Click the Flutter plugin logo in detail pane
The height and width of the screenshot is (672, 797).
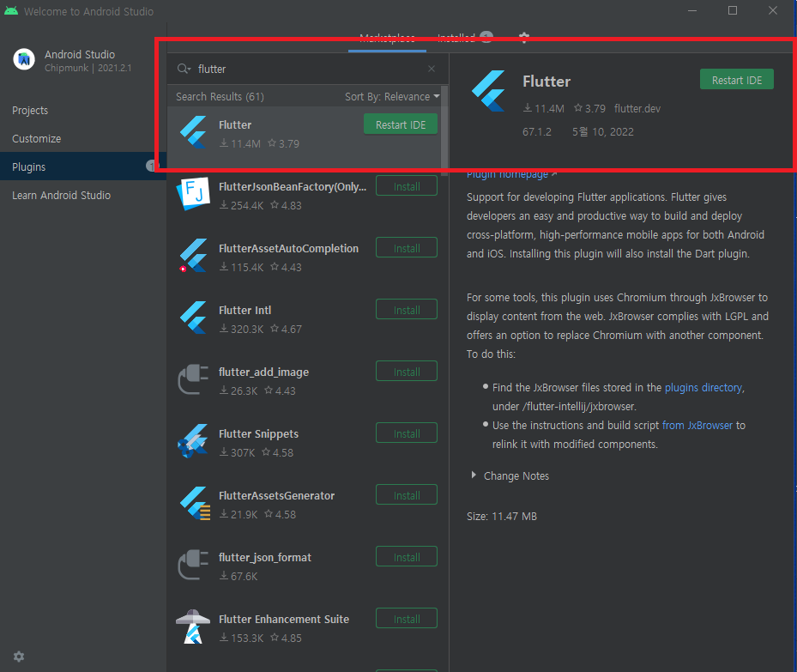point(488,91)
